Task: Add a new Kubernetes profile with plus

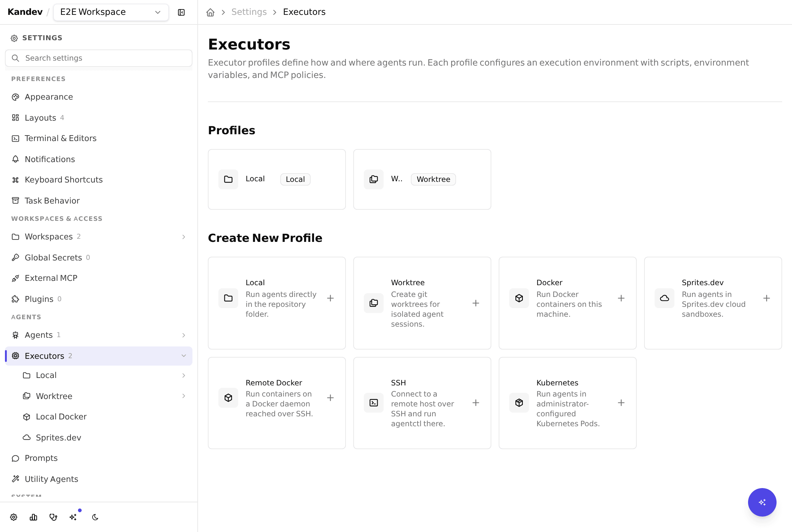Action: click(x=621, y=403)
